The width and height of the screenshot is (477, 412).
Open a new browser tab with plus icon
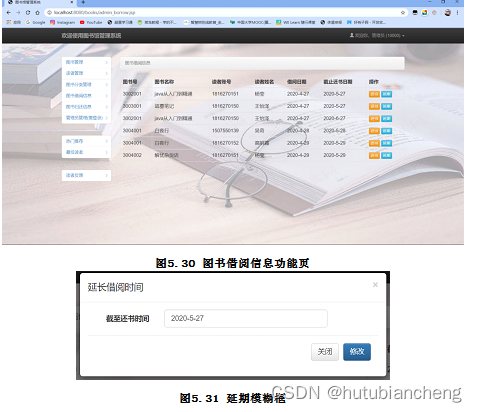coord(83,2)
